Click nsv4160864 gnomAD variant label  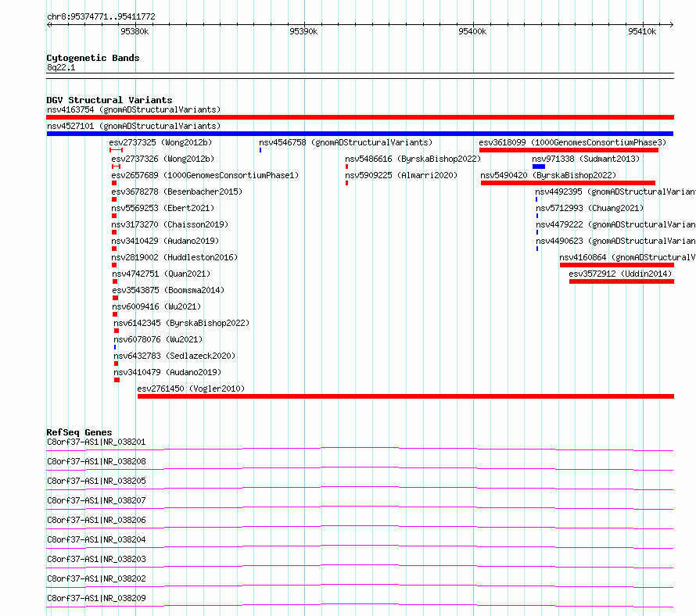(628, 257)
